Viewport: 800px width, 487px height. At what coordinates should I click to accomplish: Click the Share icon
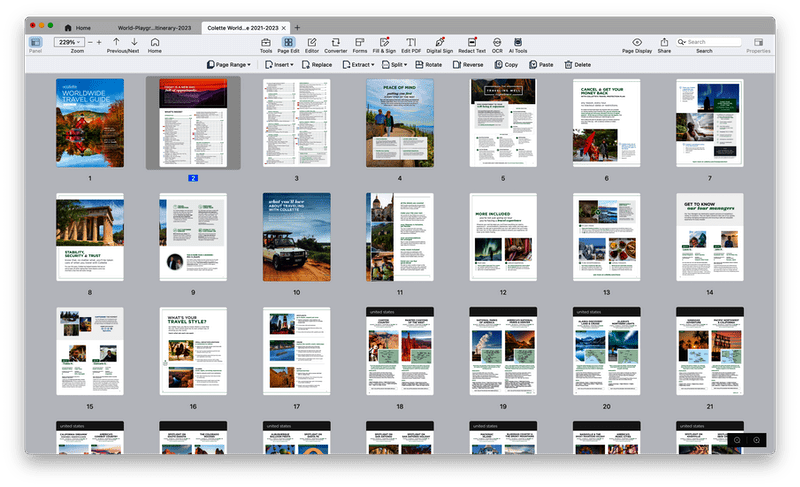[x=664, y=42]
